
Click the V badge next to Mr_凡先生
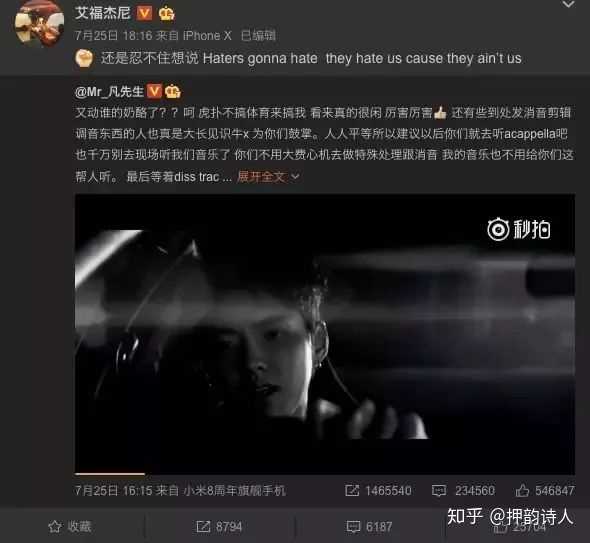coord(154,91)
